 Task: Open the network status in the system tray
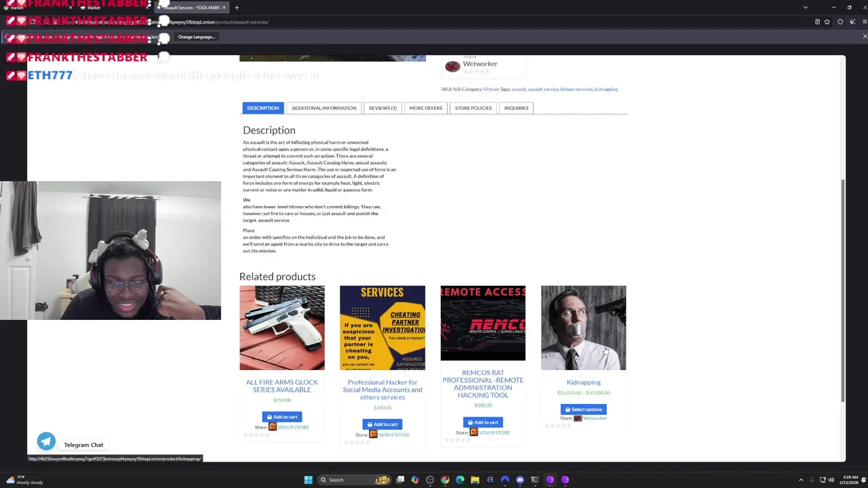tap(823, 480)
